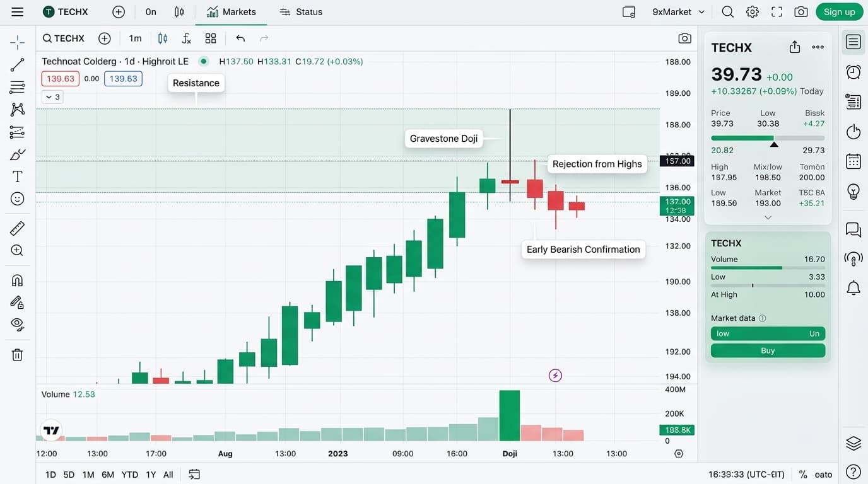Toggle the green market status dot
Screen dimensions: 868x484
click(203, 61)
